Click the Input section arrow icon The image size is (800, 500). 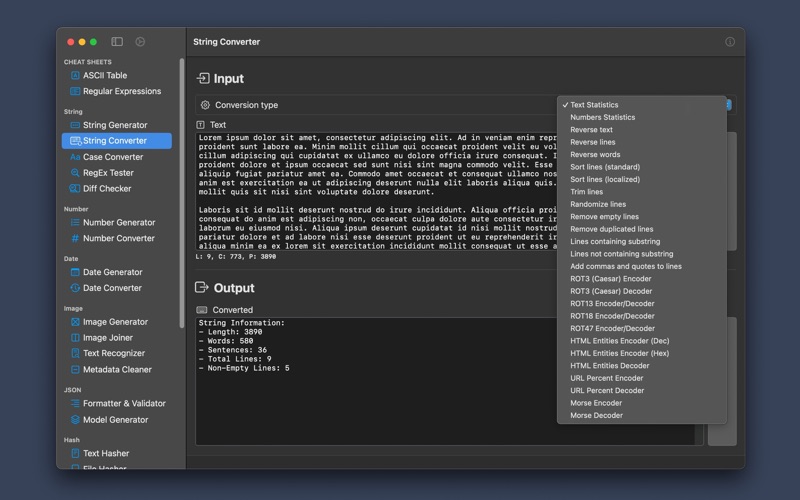(x=203, y=78)
